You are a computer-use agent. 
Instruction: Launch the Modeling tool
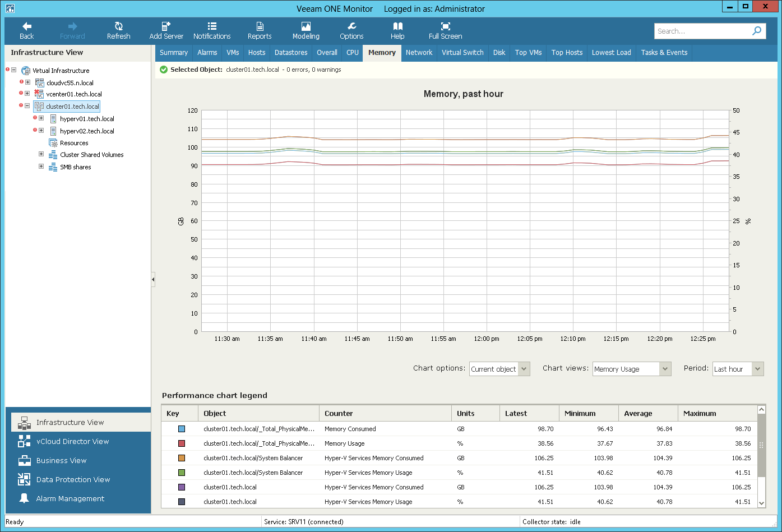point(306,26)
